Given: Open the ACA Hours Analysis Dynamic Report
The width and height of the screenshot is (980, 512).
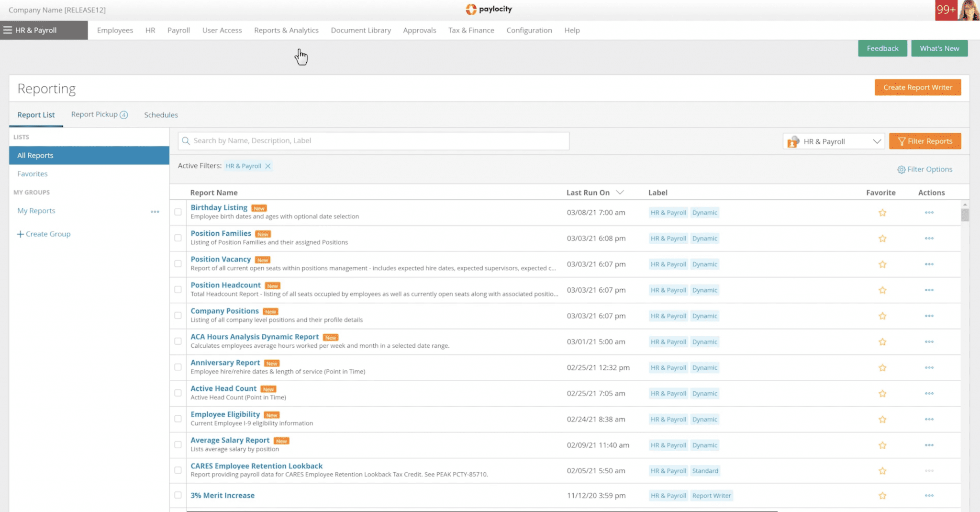Looking at the screenshot, I should pos(255,337).
